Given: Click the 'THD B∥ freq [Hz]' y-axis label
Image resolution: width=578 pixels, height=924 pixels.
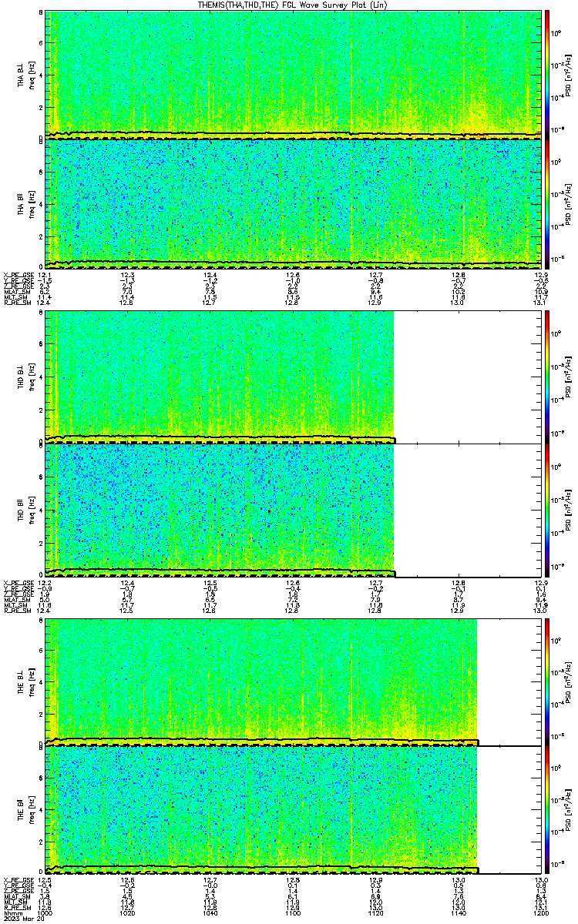Looking at the screenshot, I should pos(25,510).
